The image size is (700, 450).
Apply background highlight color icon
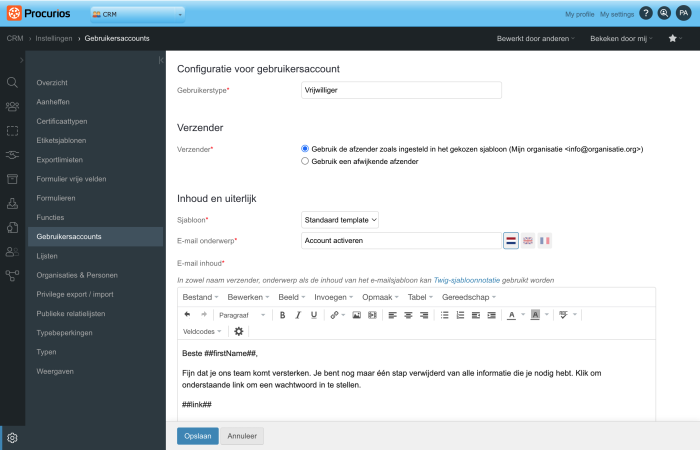(x=535, y=315)
